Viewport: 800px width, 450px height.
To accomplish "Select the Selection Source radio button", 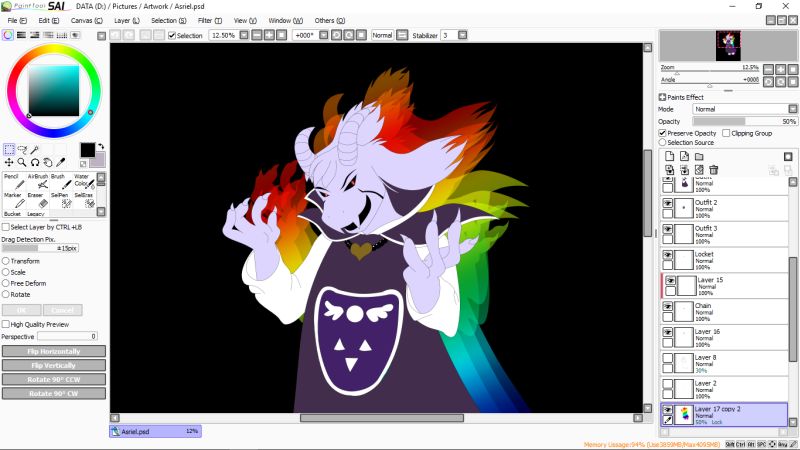I will pyautogui.click(x=662, y=142).
